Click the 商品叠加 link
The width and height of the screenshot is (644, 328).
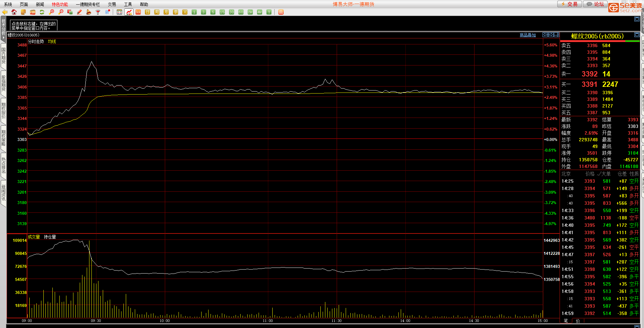point(528,35)
